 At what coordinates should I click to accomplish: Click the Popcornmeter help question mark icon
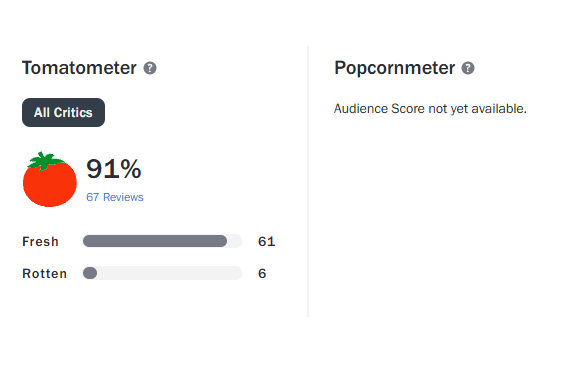468,68
